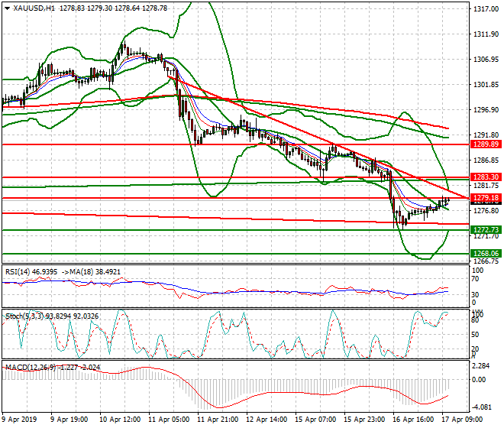The image size is (504, 428).
Task: Click the 17 Apr 09:00 time axis label
Action: point(462,420)
